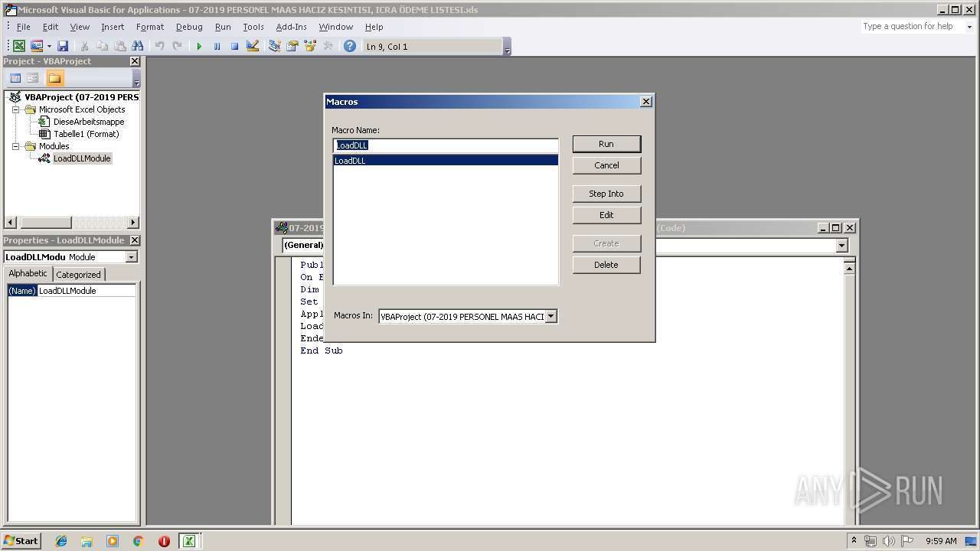Collapse the Modules folder in project tree
The height and width of the screenshot is (551, 980).
(16, 146)
